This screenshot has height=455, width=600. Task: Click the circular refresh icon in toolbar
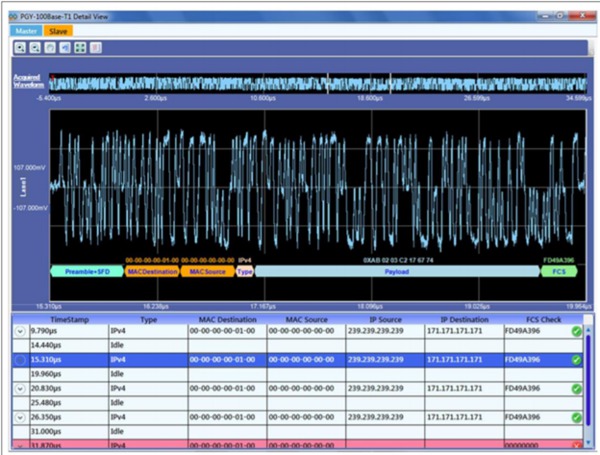click(x=50, y=48)
